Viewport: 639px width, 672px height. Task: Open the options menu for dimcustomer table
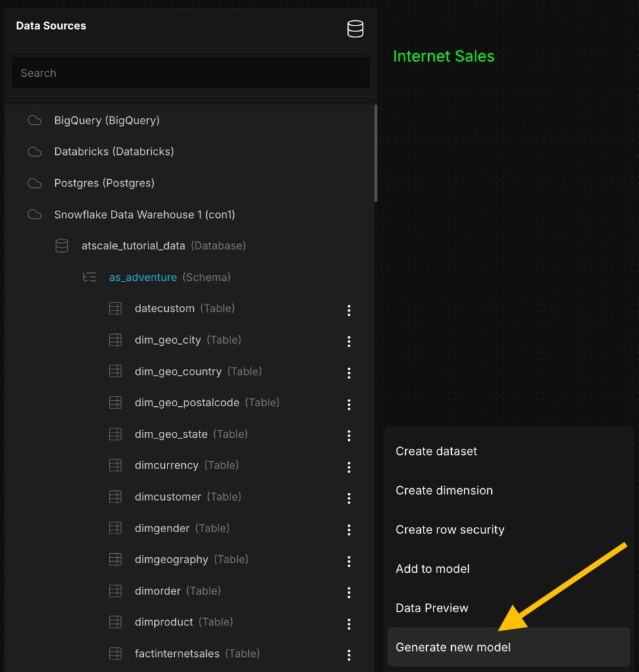(349, 498)
